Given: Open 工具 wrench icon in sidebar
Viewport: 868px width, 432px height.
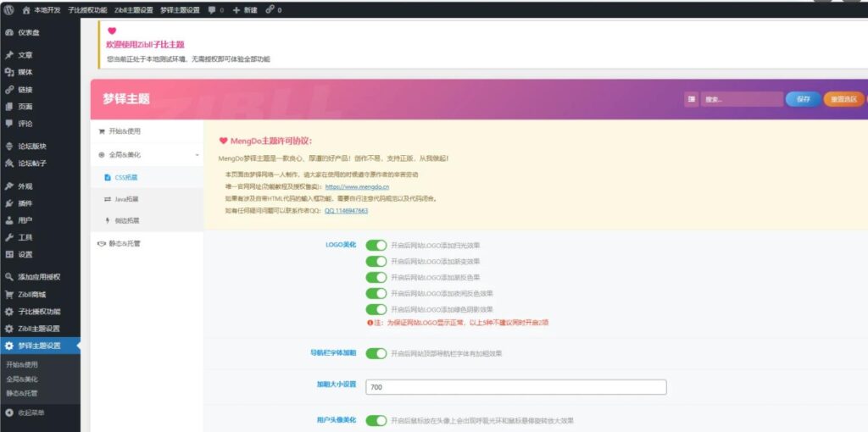Looking at the screenshot, I should click(x=8, y=237).
